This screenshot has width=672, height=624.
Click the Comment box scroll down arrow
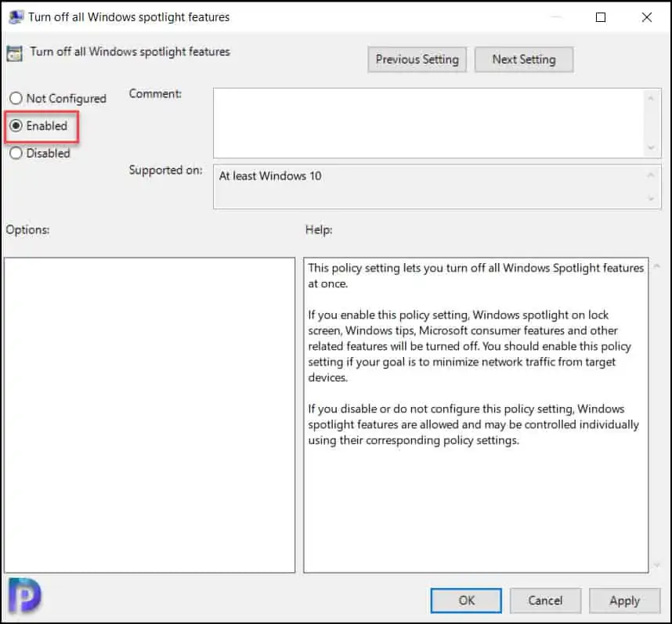click(651, 148)
